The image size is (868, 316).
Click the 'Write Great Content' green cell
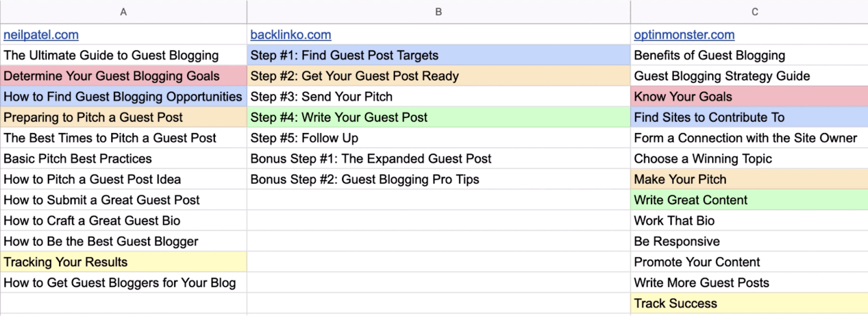pos(691,200)
